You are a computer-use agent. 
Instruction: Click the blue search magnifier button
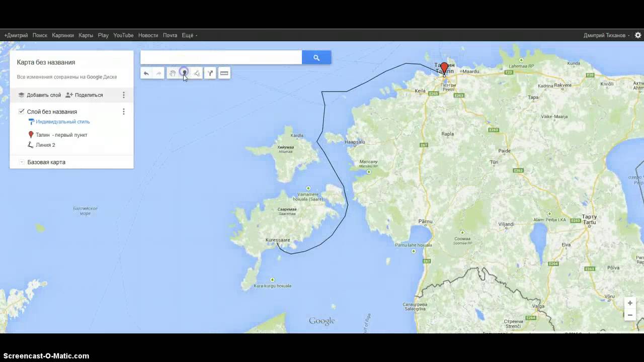click(x=316, y=58)
